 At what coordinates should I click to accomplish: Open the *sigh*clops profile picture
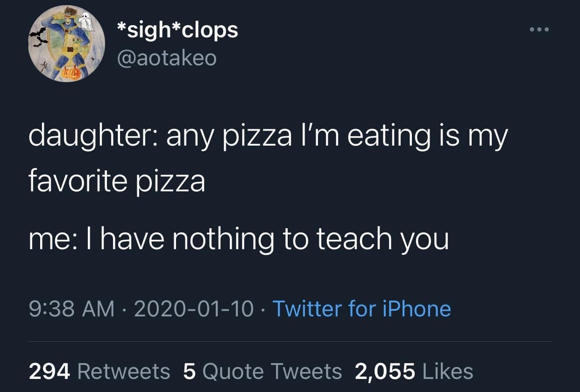pos(66,44)
